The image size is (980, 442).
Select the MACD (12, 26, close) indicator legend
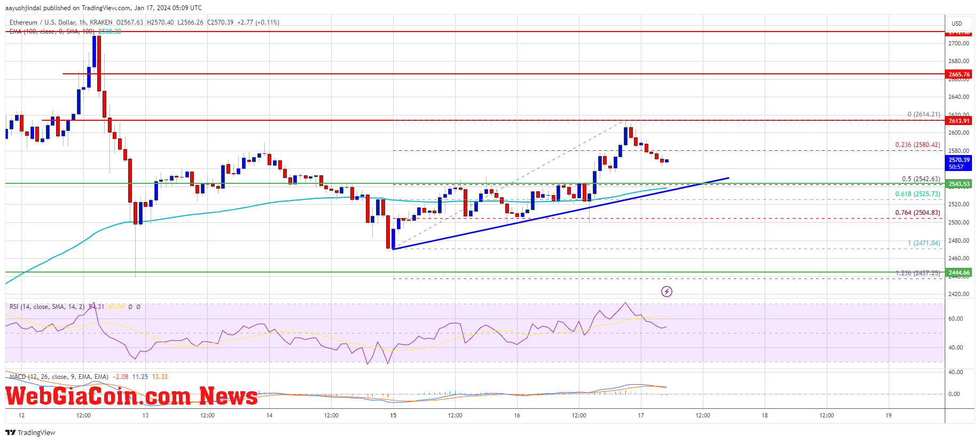pyautogui.click(x=59, y=377)
